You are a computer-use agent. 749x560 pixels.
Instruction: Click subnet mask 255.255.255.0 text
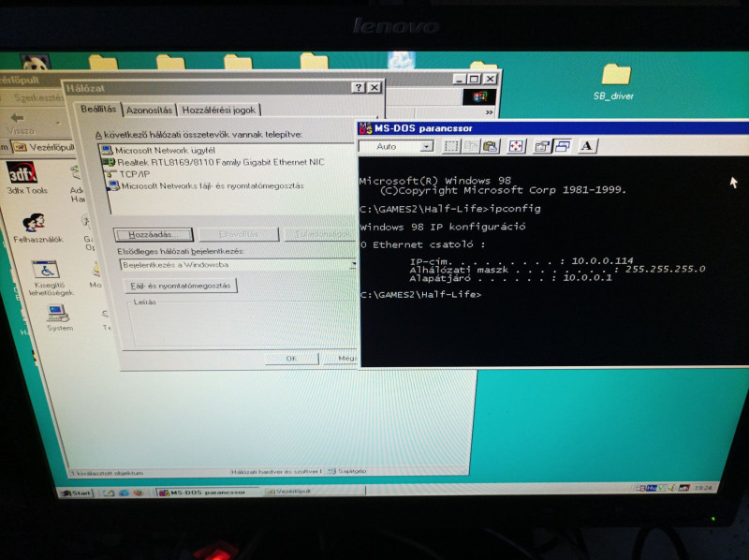pyautogui.click(x=665, y=269)
